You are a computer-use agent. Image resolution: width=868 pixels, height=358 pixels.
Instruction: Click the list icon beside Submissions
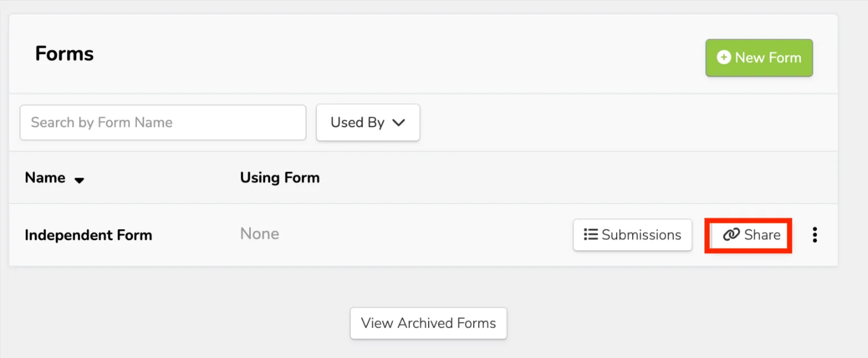tap(591, 235)
